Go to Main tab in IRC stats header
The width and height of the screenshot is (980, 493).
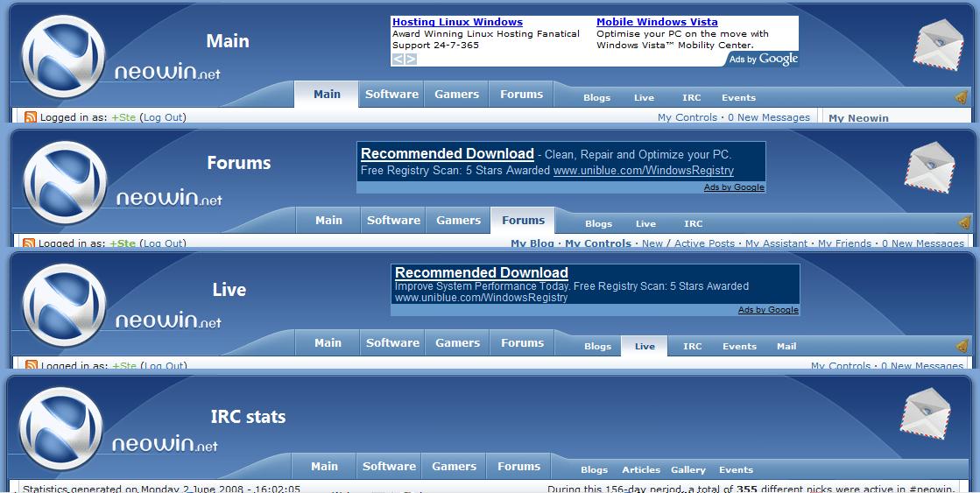point(324,467)
